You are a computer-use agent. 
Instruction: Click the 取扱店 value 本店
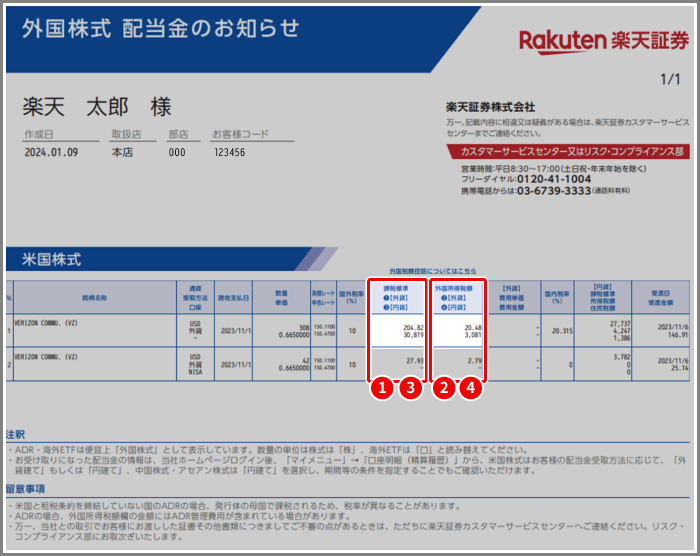[122, 152]
